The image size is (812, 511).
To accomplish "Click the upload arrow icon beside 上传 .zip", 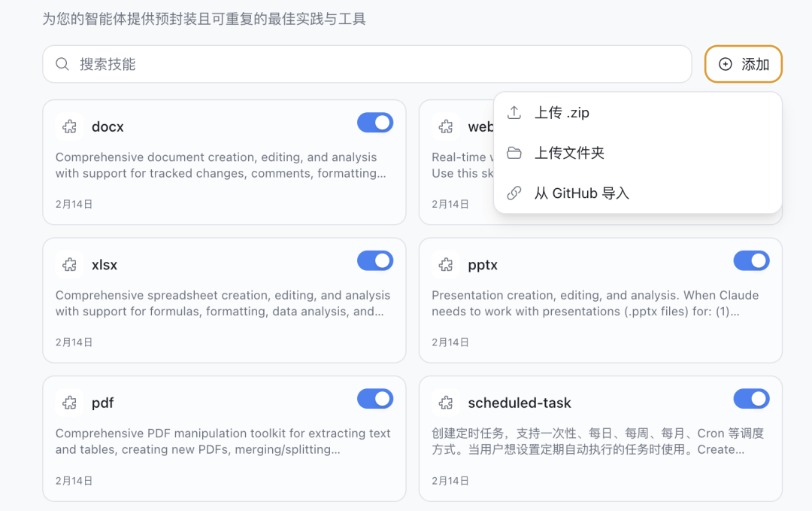I will pyautogui.click(x=514, y=111).
